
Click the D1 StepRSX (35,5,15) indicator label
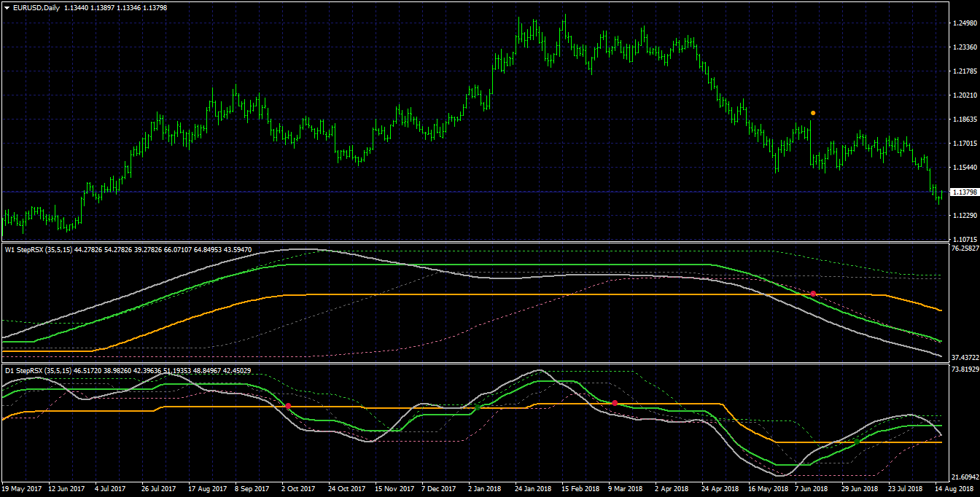coord(39,371)
